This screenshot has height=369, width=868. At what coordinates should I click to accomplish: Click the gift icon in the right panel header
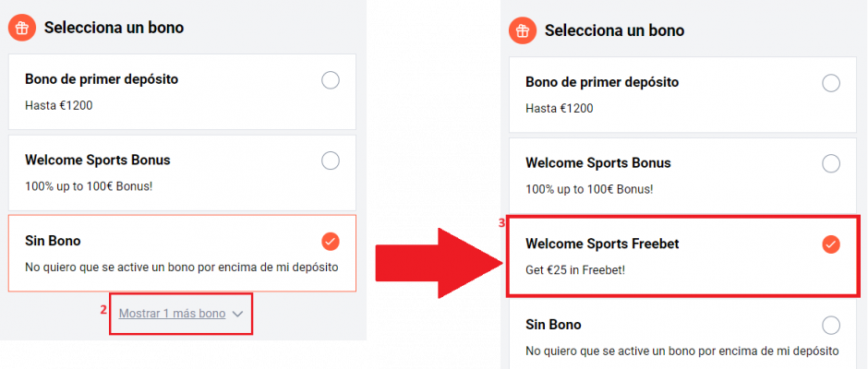point(523,30)
